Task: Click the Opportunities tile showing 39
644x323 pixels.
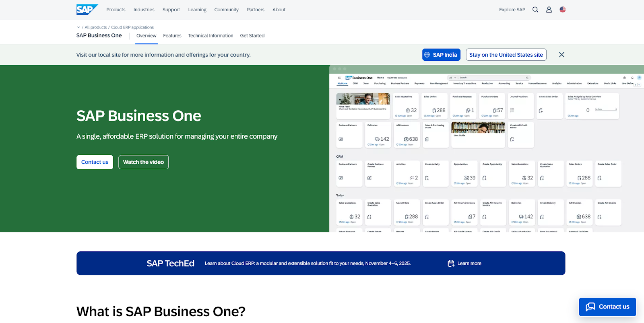Action: point(464,174)
